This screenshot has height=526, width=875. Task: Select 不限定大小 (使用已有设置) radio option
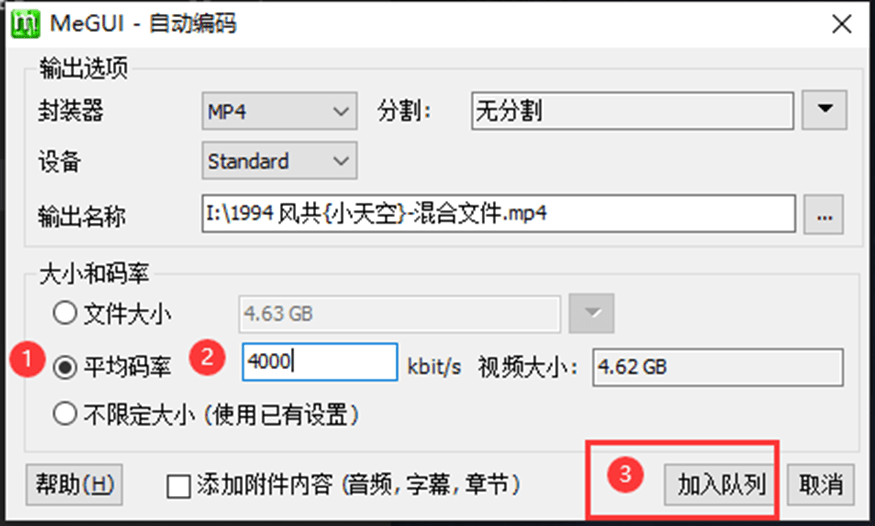click(66, 413)
